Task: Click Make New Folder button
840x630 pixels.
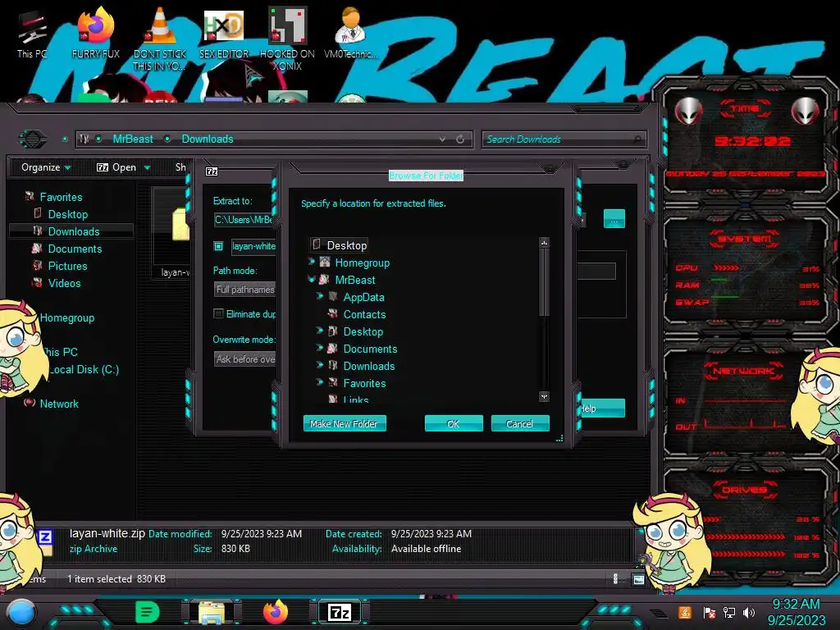Action: 345,424
